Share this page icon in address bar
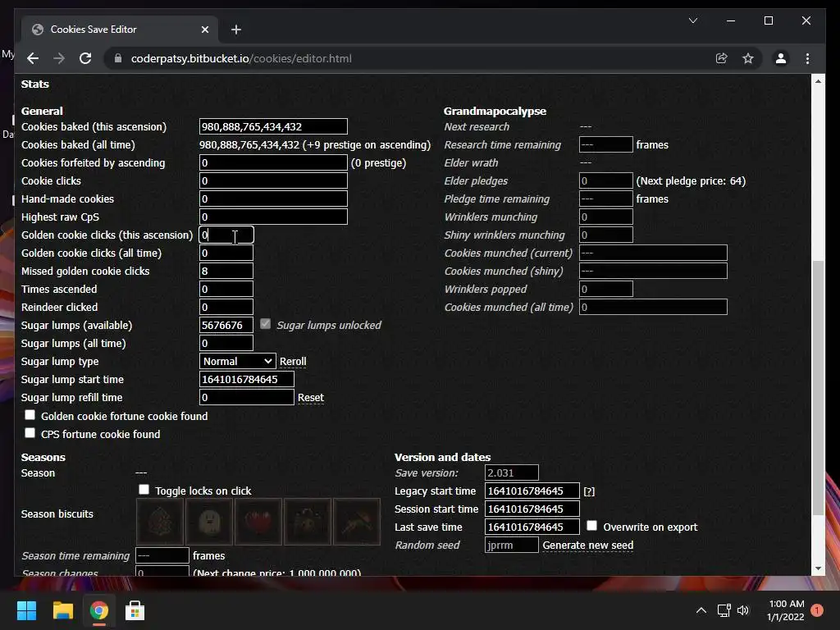The image size is (840, 630). click(x=722, y=58)
